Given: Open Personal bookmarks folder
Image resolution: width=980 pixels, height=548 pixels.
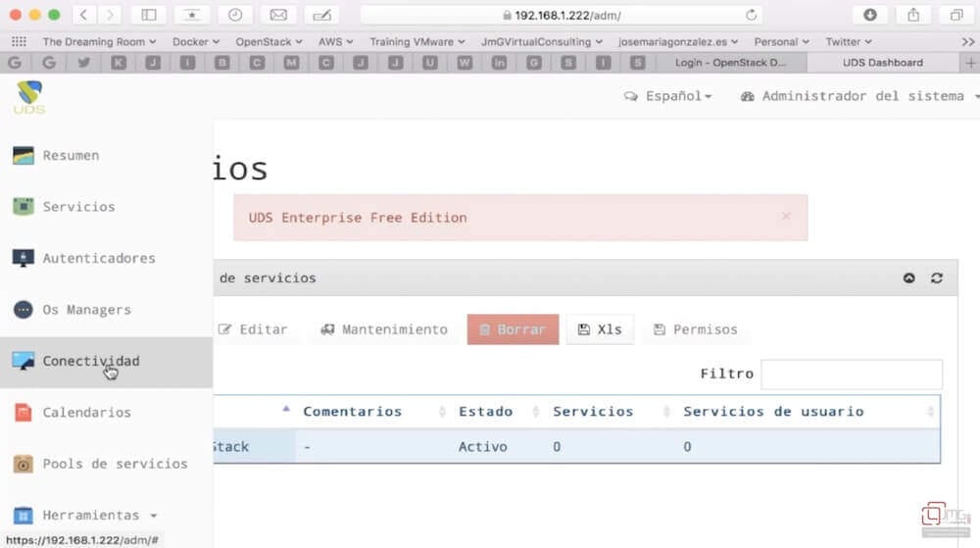Looking at the screenshot, I should click(x=781, y=42).
